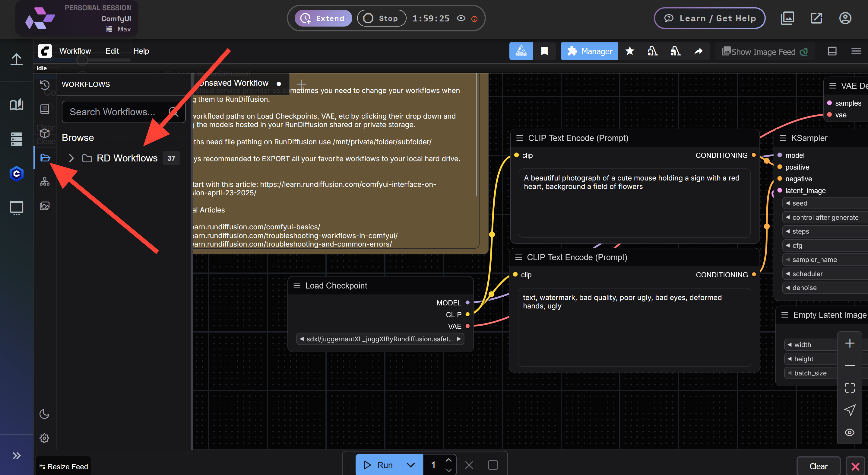Image resolution: width=868 pixels, height=475 pixels.
Task: Open ComfyUI settings gear icon
Action: point(44,438)
